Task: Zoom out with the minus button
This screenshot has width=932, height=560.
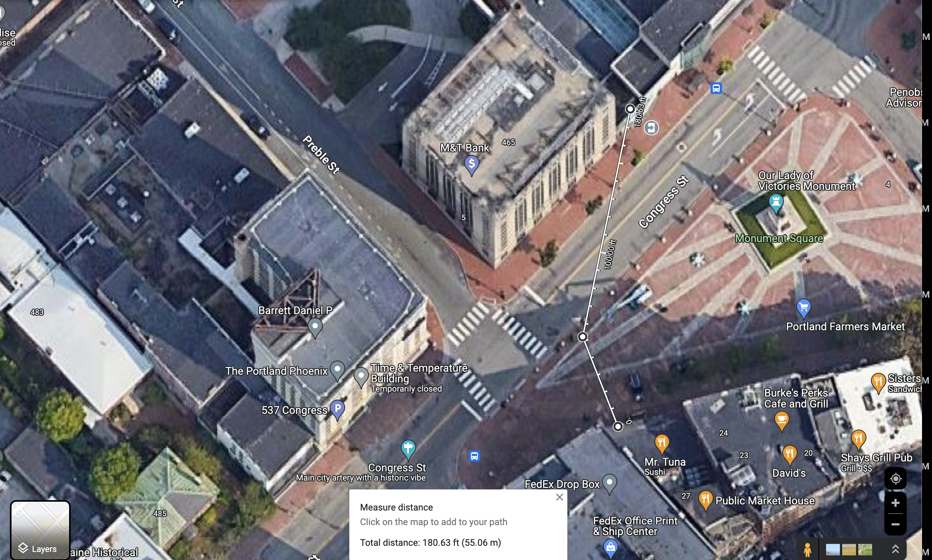Action: [x=895, y=524]
